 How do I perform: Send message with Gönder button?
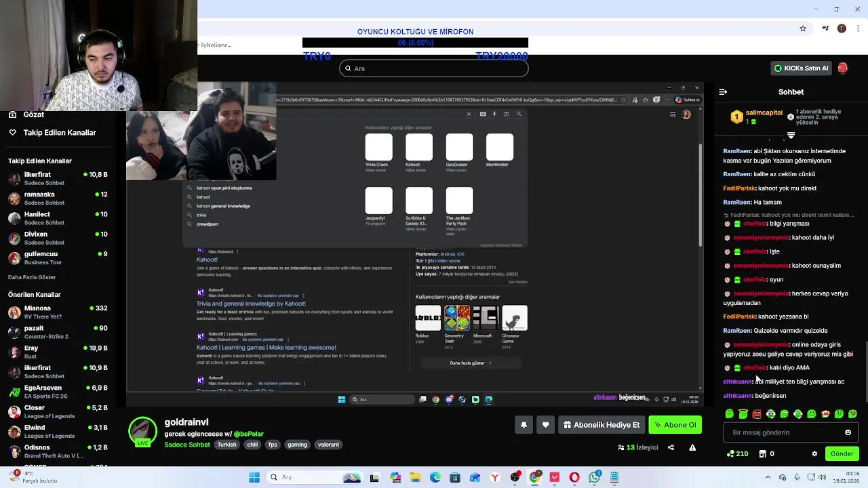(x=842, y=453)
